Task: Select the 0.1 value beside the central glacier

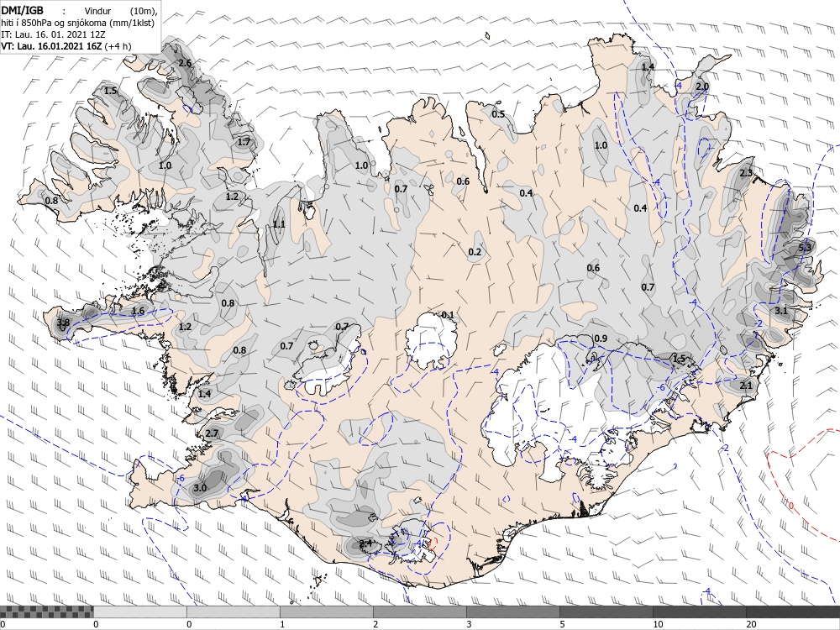Action: pos(448,315)
